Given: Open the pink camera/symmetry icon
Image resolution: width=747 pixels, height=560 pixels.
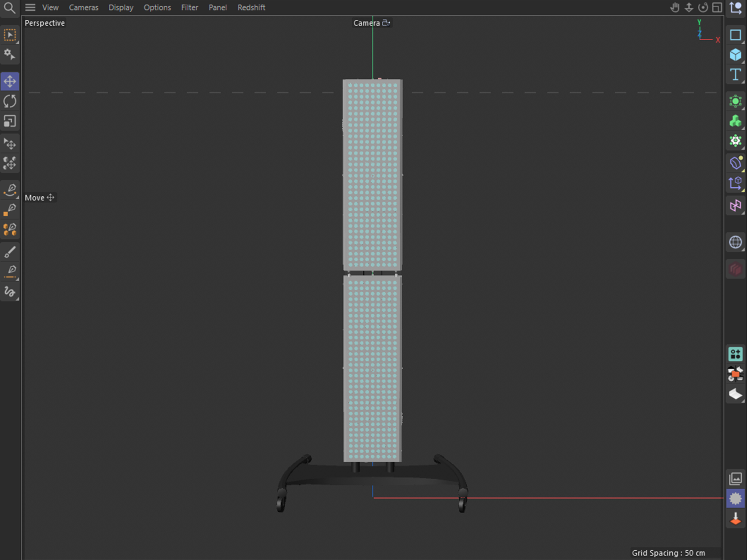Looking at the screenshot, I should (735, 206).
